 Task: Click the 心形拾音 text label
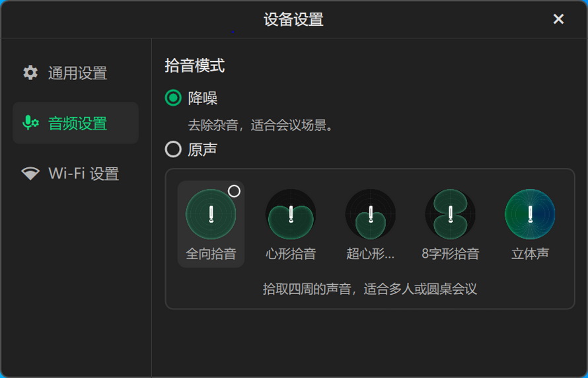click(x=291, y=254)
